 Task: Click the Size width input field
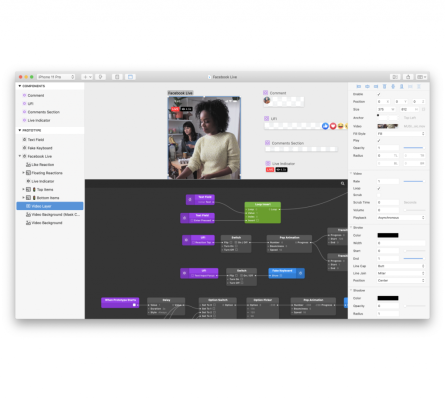[386, 109]
